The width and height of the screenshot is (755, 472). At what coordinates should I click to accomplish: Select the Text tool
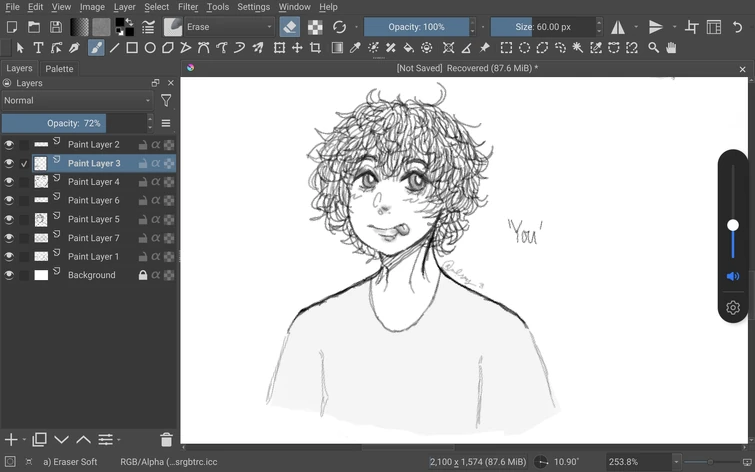(38, 48)
